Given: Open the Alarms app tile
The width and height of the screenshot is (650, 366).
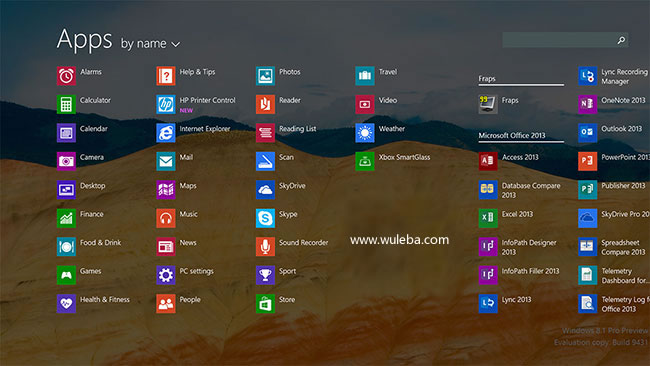Looking at the screenshot, I should (66, 76).
